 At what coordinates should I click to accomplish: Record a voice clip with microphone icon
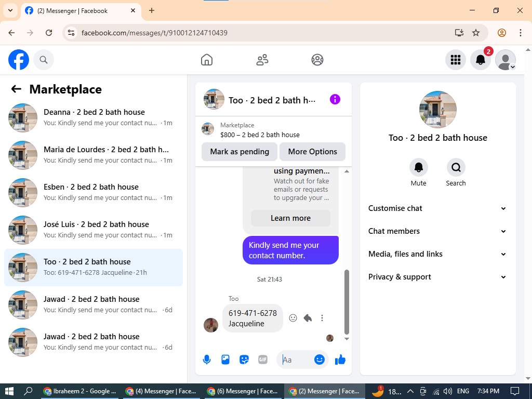pyautogui.click(x=207, y=360)
